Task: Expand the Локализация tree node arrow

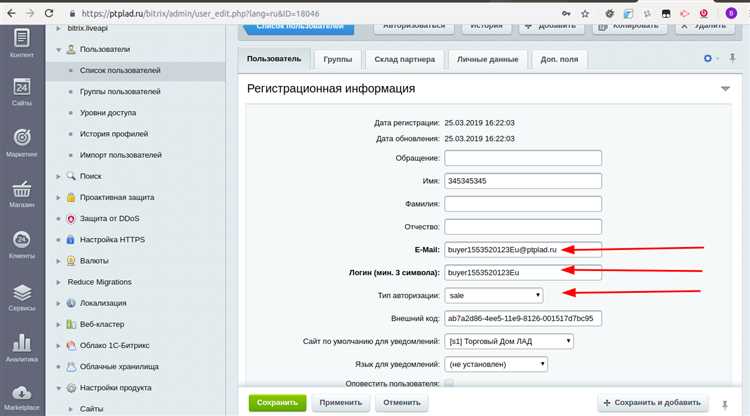Action: pos(58,303)
